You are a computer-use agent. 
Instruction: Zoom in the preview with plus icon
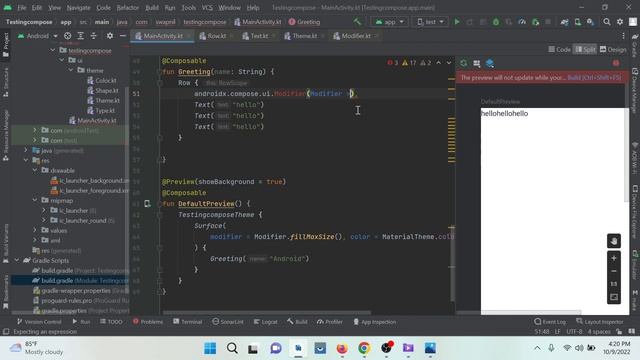point(614,258)
